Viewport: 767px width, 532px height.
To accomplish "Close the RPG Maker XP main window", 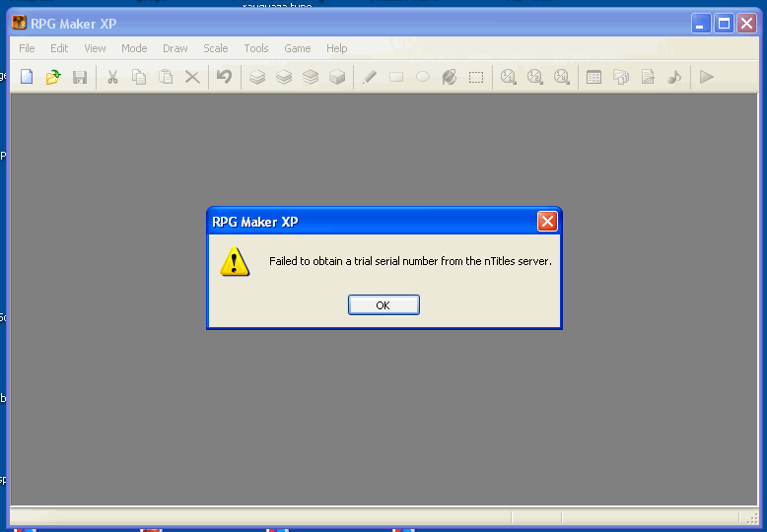I will coord(747,24).
